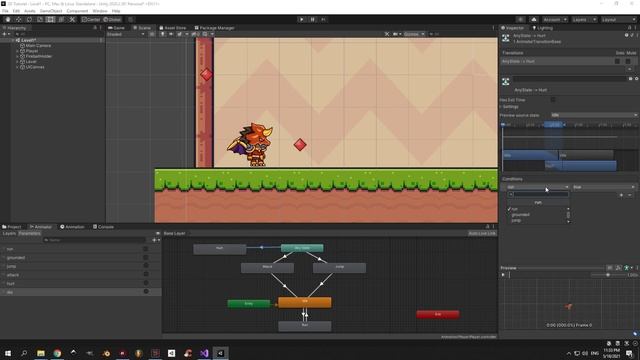Expand the Player object in Hierarchy
640x360 pixels.
(x=17, y=51)
